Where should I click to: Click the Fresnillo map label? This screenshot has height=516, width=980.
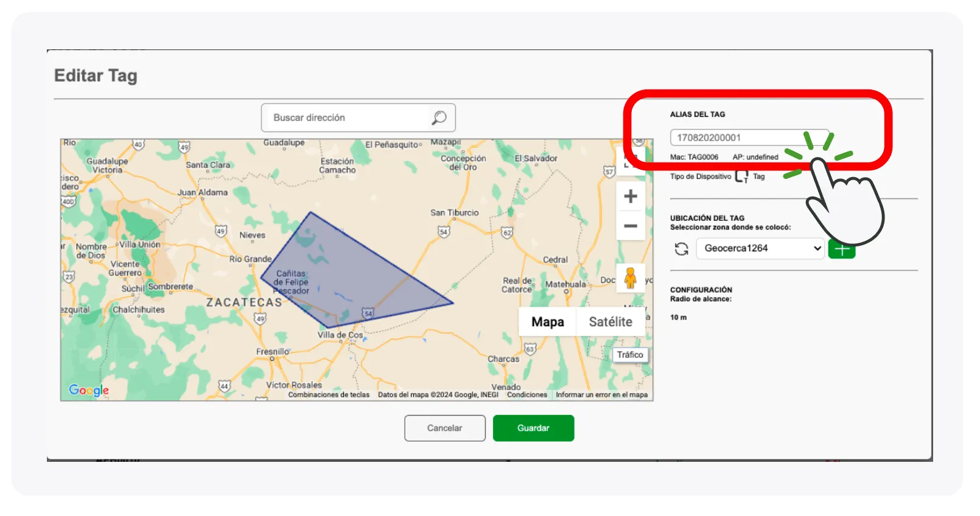[273, 352]
